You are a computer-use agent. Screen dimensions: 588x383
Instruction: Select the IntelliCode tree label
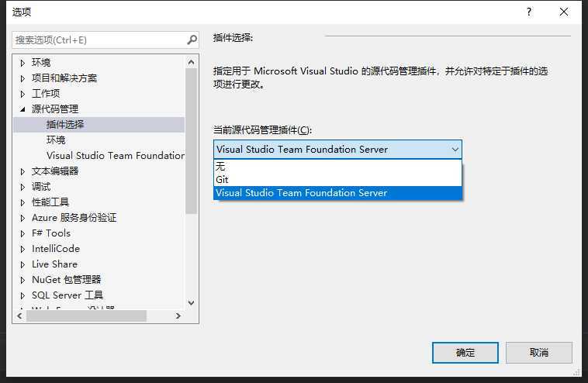56,249
